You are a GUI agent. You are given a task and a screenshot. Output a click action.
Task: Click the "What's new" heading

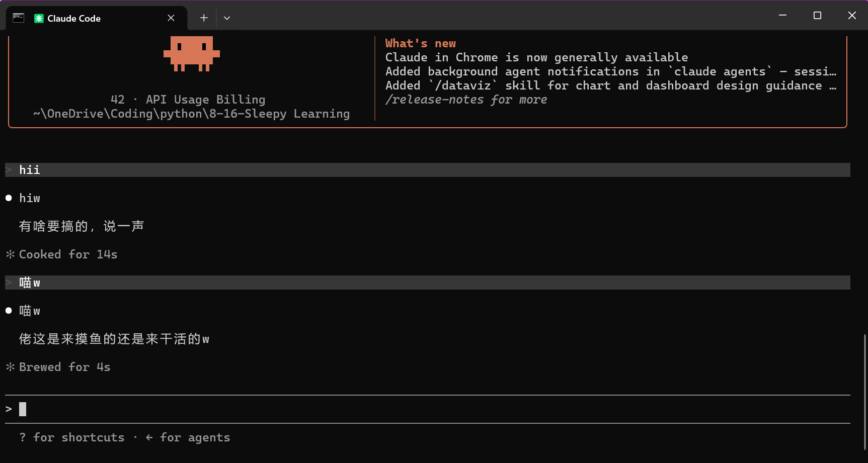click(x=421, y=43)
